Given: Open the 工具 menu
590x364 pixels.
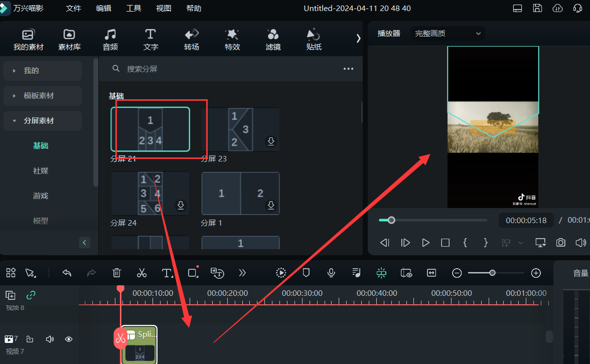Looking at the screenshot, I should 133,9.
